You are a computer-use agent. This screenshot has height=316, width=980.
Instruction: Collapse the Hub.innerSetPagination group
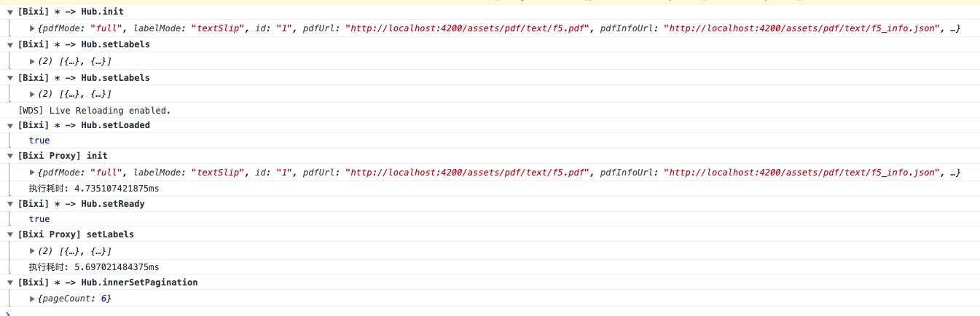tap(9, 283)
